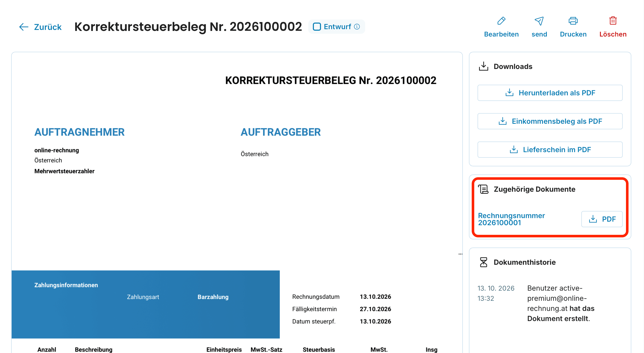Screen dimensions: 644x353
Task: Click the Zugehörige Dokumente scroll icon
Action: coord(483,189)
